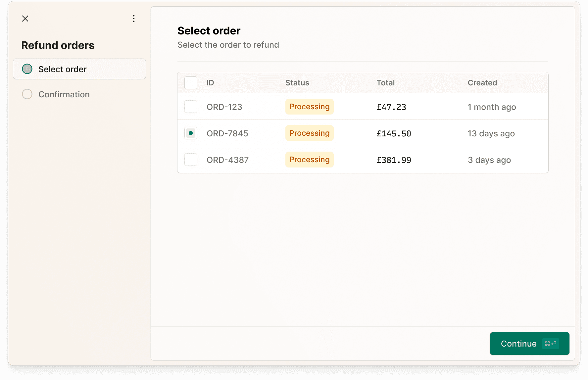Click the Confirmation step indicator circle

(27, 94)
